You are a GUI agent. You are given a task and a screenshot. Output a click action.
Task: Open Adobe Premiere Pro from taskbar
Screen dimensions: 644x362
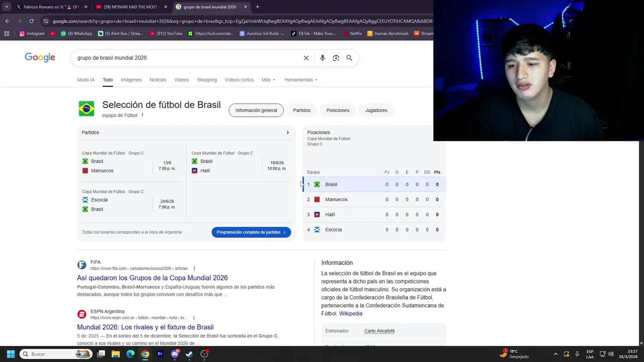[x=160, y=354]
